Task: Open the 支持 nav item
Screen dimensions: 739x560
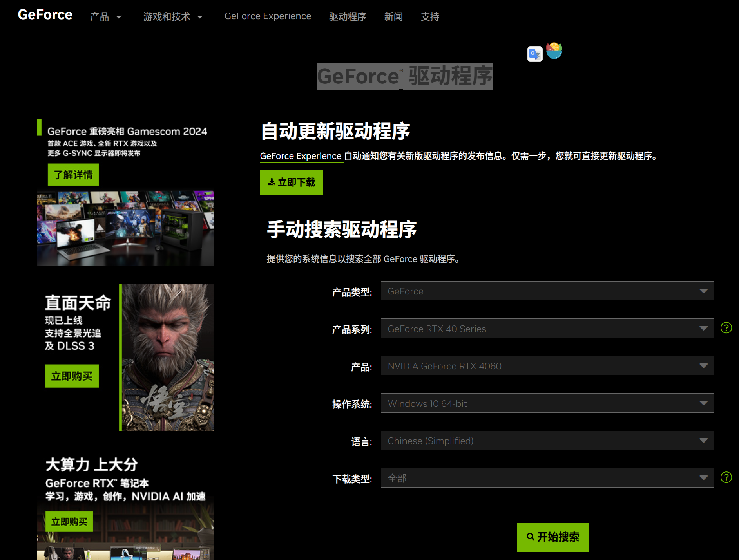Action: pos(430,16)
